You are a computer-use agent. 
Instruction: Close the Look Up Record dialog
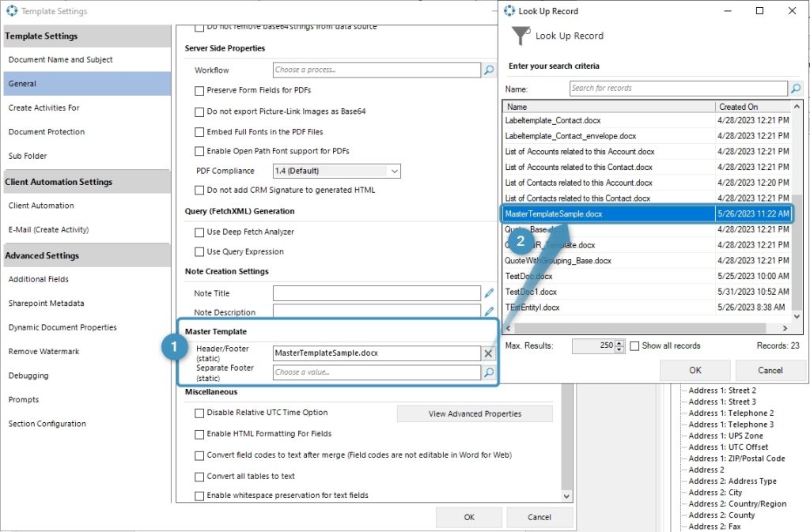click(x=792, y=11)
